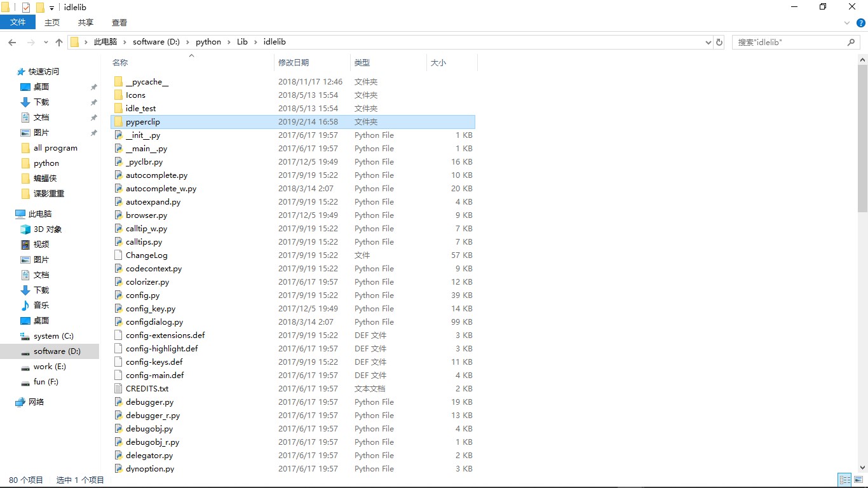Select the 网络 icon in sidebar
The height and width of the screenshot is (488, 868).
tap(29, 401)
